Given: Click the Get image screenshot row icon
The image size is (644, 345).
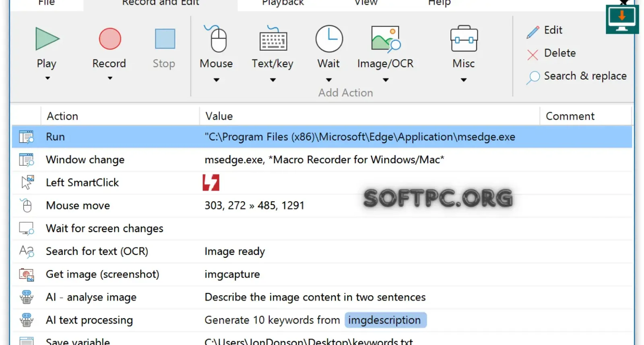Looking at the screenshot, I should [27, 274].
